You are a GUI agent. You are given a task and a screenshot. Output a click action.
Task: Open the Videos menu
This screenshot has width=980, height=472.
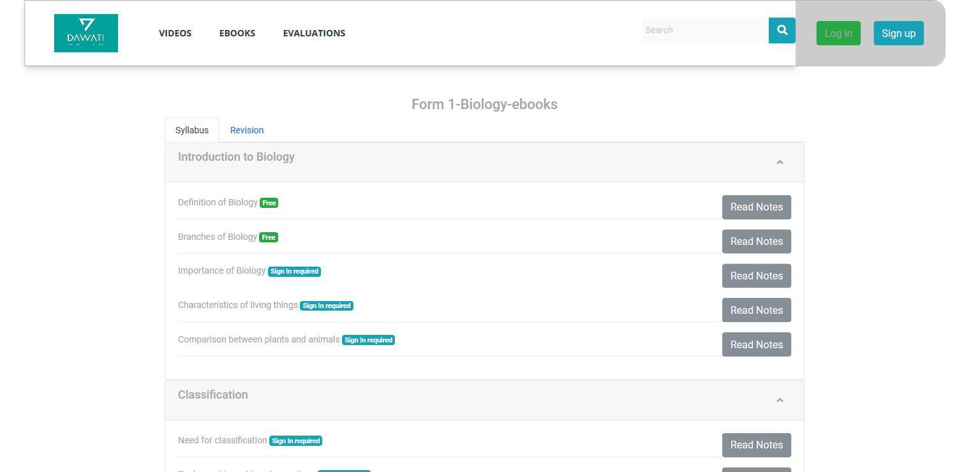click(x=175, y=33)
